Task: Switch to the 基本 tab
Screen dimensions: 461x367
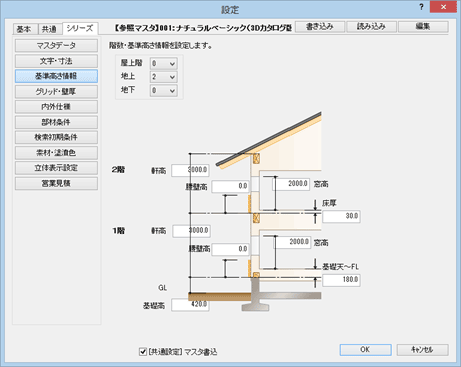Action: 24,29
